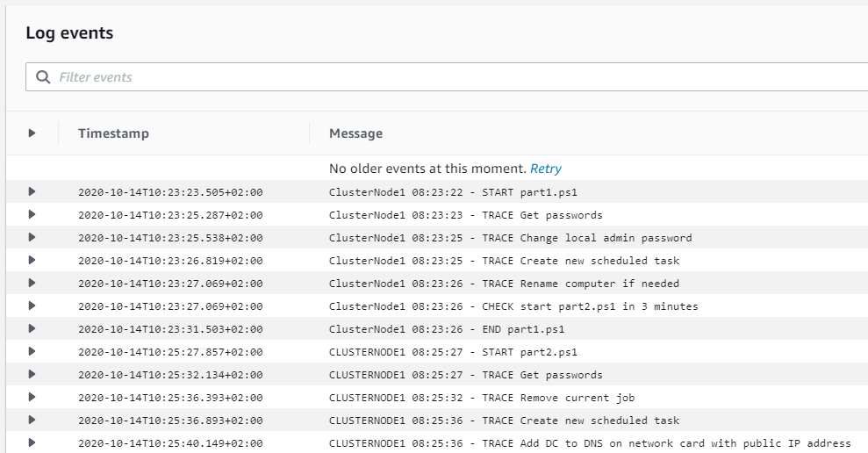Expand the Change local admin password event
Image resolution: width=868 pixels, height=453 pixels.
pos(32,237)
